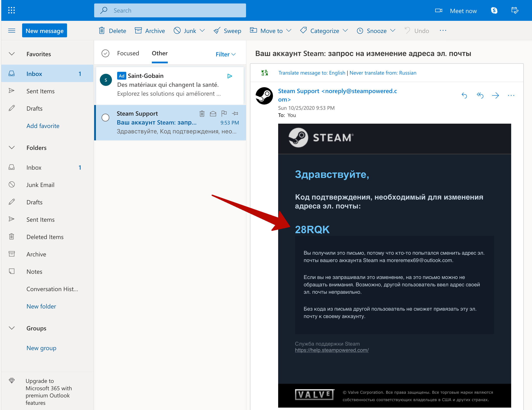The width and height of the screenshot is (532, 410).
Task: Open the help.steampowered.com link
Action: [x=332, y=350]
